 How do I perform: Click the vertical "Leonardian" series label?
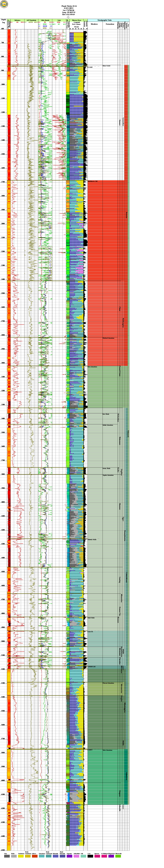[123, 122]
